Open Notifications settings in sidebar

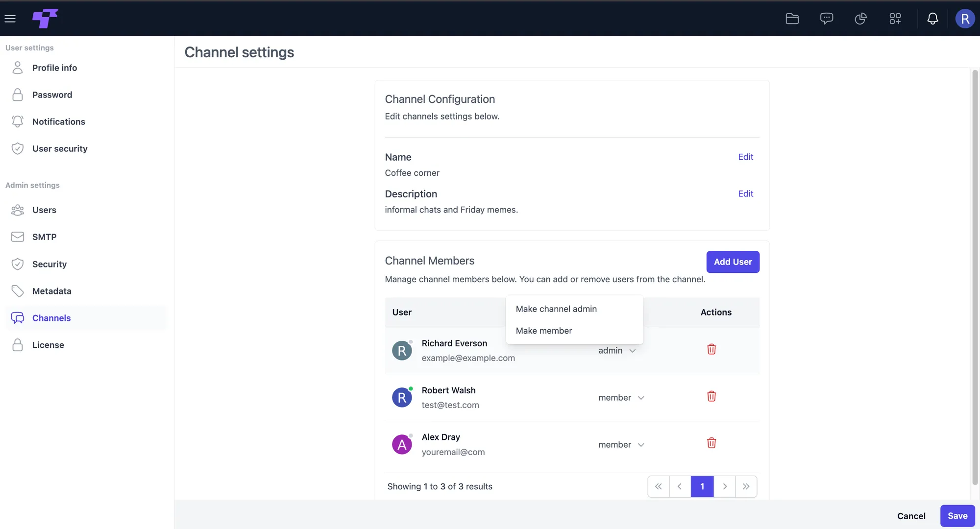point(86,122)
